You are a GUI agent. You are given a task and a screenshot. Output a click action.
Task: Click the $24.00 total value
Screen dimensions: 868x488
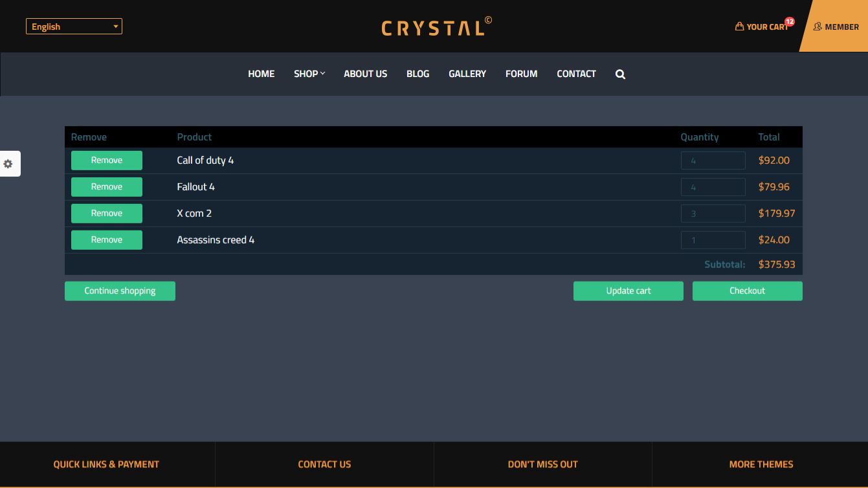tap(774, 240)
